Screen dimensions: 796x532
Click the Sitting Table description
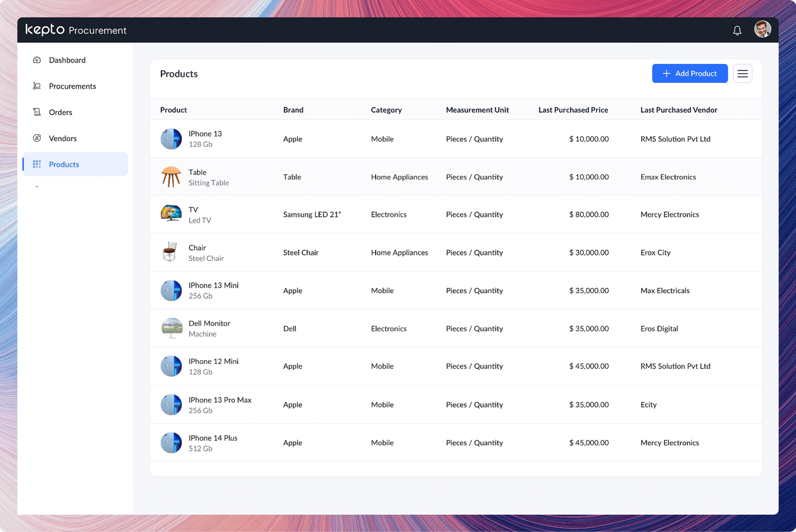pos(208,183)
